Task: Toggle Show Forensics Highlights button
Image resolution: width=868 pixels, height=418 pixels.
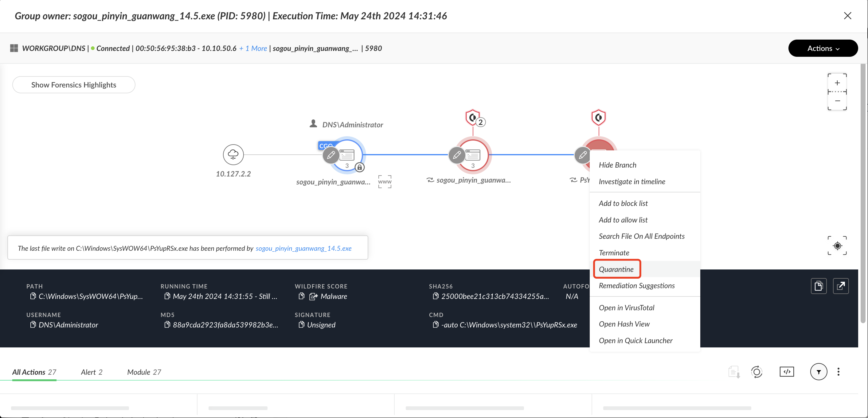Action: (74, 85)
